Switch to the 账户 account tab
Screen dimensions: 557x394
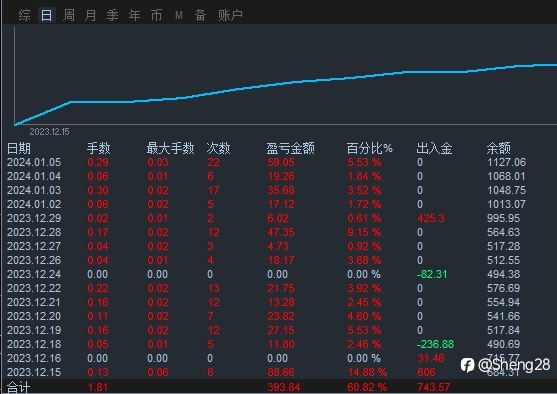click(x=230, y=15)
